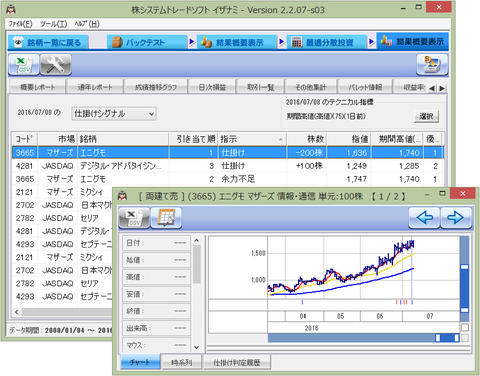This screenshot has height=376, width=480.
Task: Go to previous stock with left arrow
Action: tap(425, 218)
